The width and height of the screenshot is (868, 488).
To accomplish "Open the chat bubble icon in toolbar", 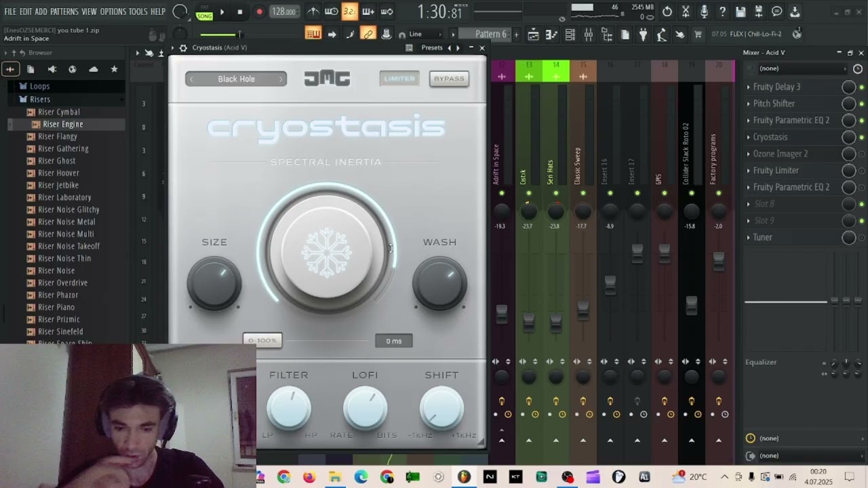I will (x=777, y=12).
